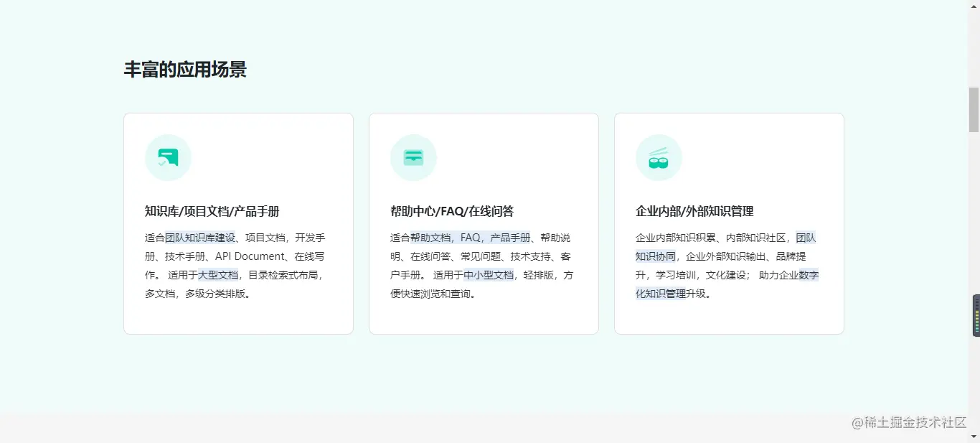Open the 知识库/项目文档/产品手册 card title

coord(212,211)
